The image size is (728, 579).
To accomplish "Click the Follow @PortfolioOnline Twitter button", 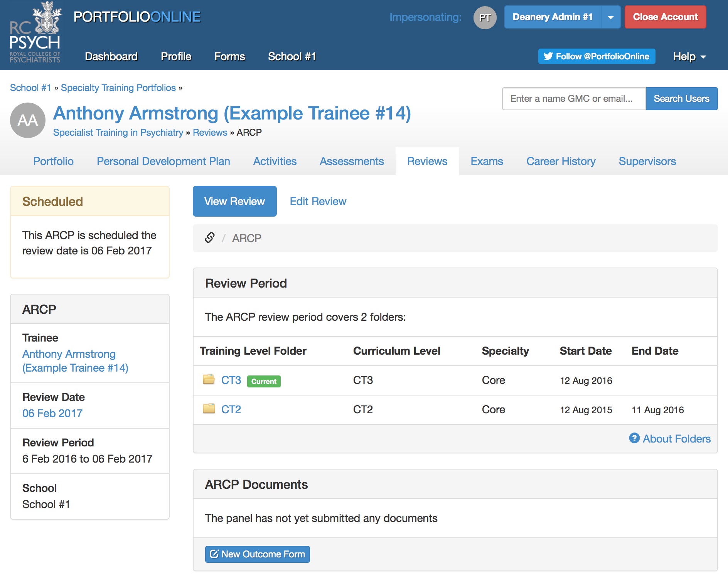I will [597, 56].
